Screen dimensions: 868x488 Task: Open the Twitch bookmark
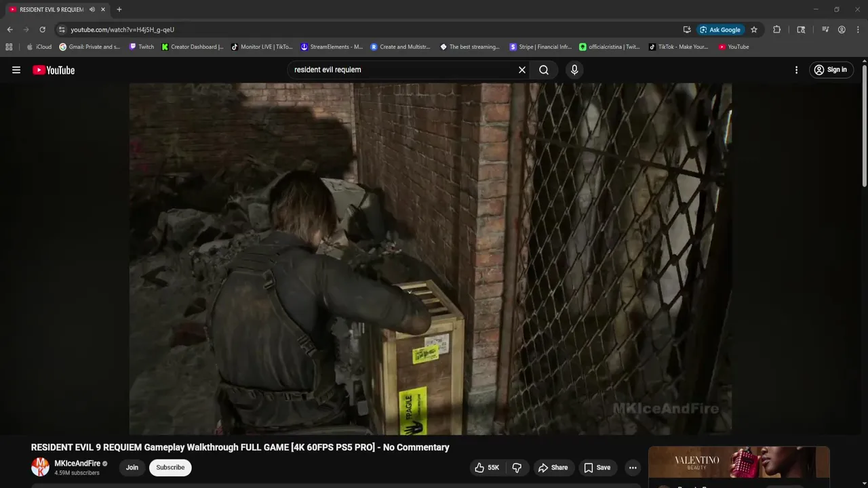tap(142, 47)
